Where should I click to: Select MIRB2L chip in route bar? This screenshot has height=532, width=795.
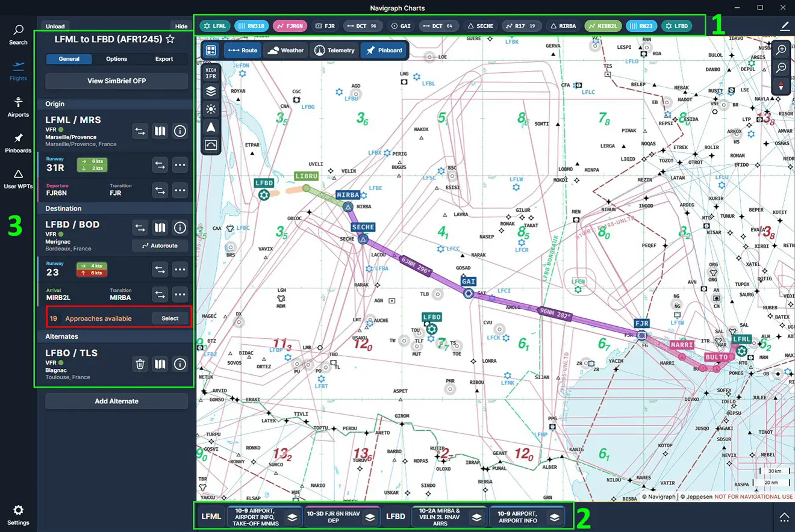point(603,26)
